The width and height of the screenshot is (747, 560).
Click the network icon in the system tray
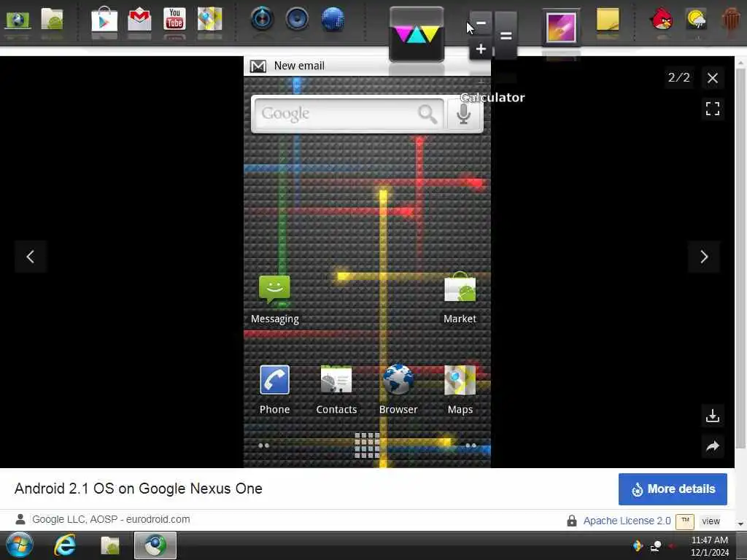(656, 545)
